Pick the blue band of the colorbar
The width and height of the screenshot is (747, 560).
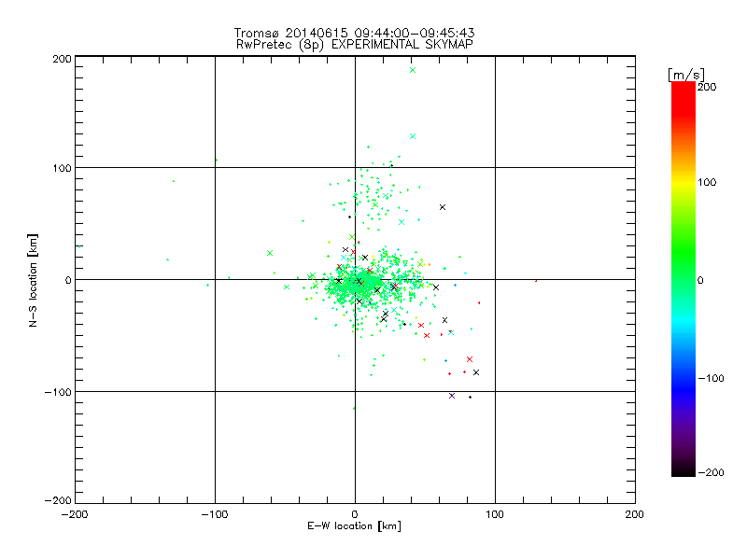click(684, 388)
